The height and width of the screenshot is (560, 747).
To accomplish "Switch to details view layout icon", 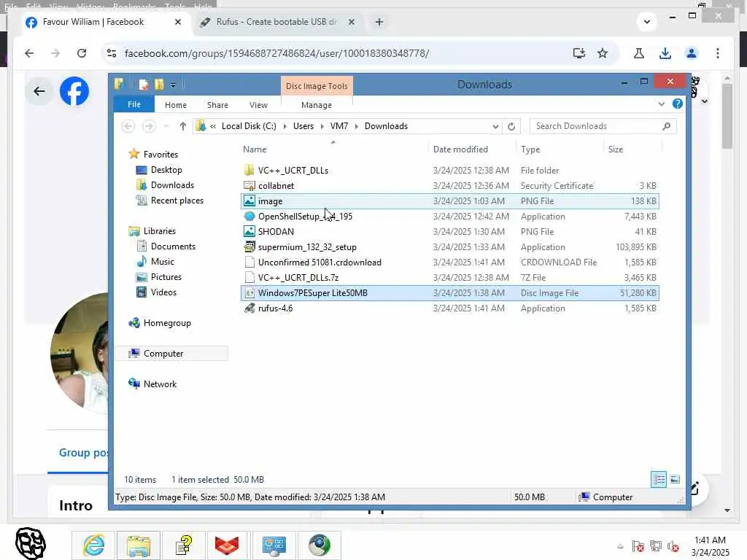I will pyautogui.click(x=659, y=479).
